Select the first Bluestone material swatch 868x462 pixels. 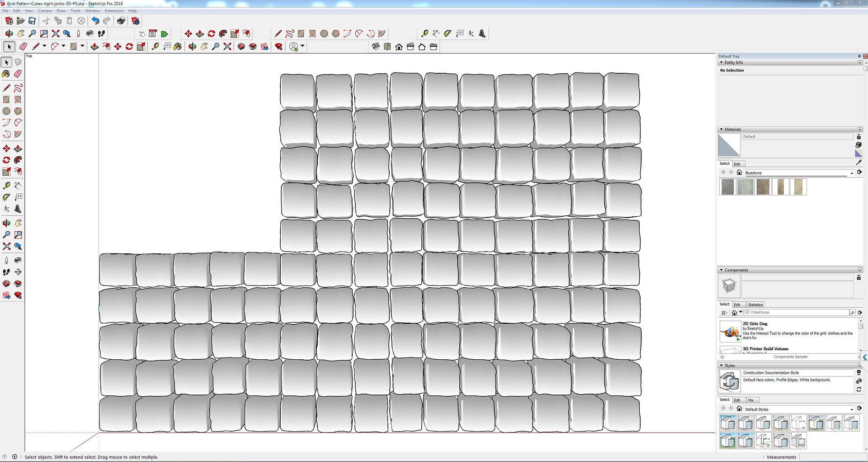pyautogui.click(x=727, y=187)
